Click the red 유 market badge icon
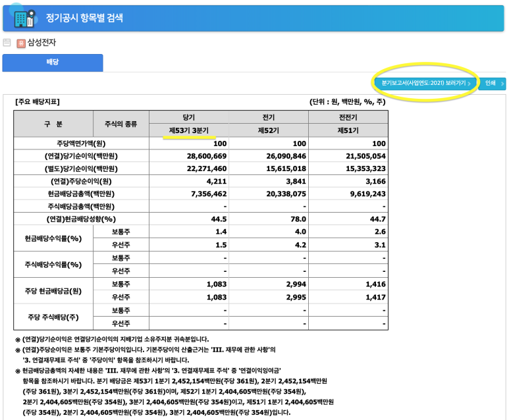Image resolution: width=509 pixels, height=420 pixels. 21,43
